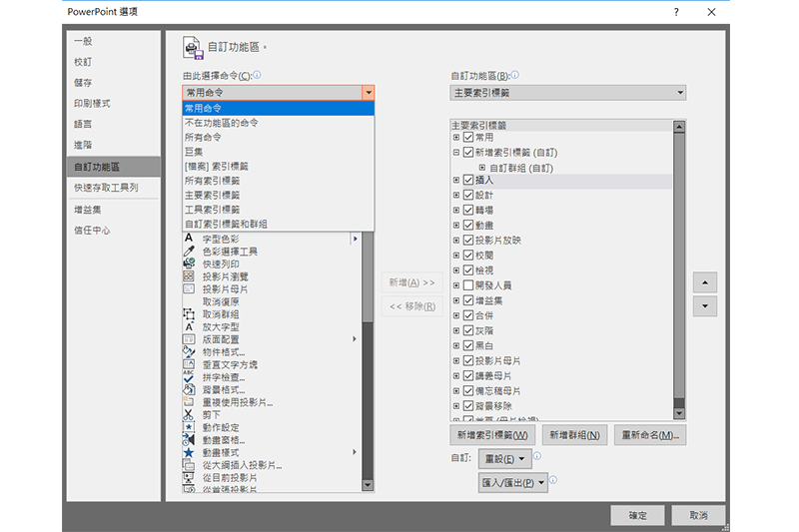Click the 投影片母片 slide master icon
Screen dimensions: 799x532
click(189, 288)
